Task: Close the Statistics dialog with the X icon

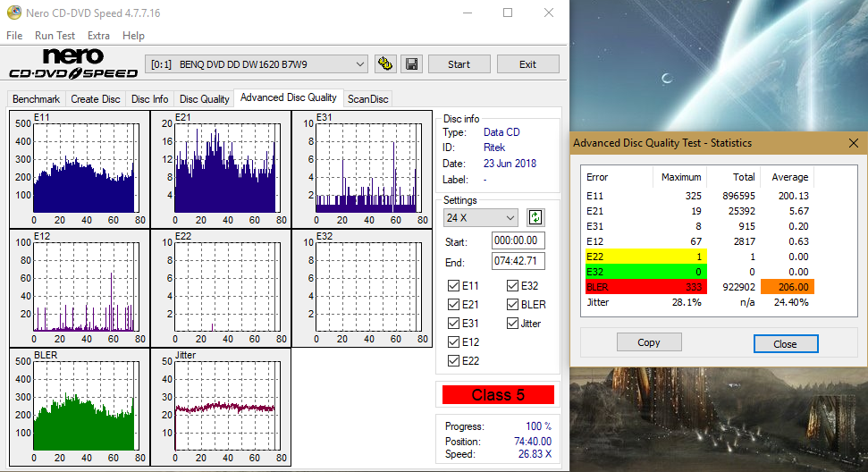Action: [x=854, y=143]
